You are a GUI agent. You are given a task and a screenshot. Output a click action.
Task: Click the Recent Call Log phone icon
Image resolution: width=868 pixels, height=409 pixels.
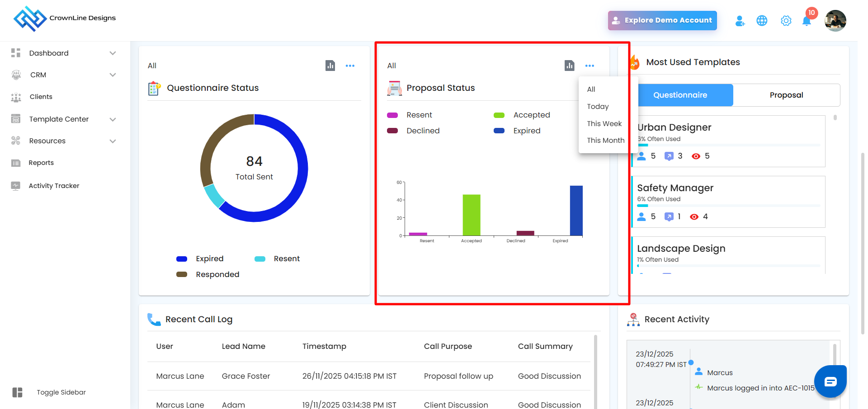(x=154, y=320)
